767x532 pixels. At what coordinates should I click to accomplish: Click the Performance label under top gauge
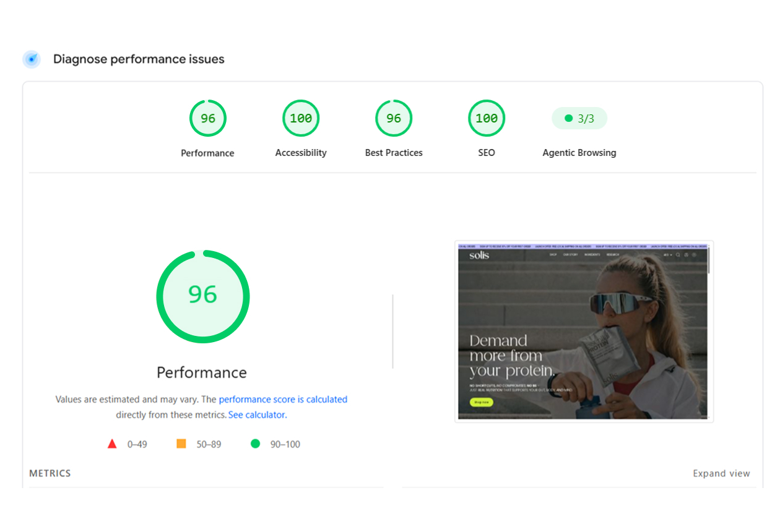tap(207, 153)
